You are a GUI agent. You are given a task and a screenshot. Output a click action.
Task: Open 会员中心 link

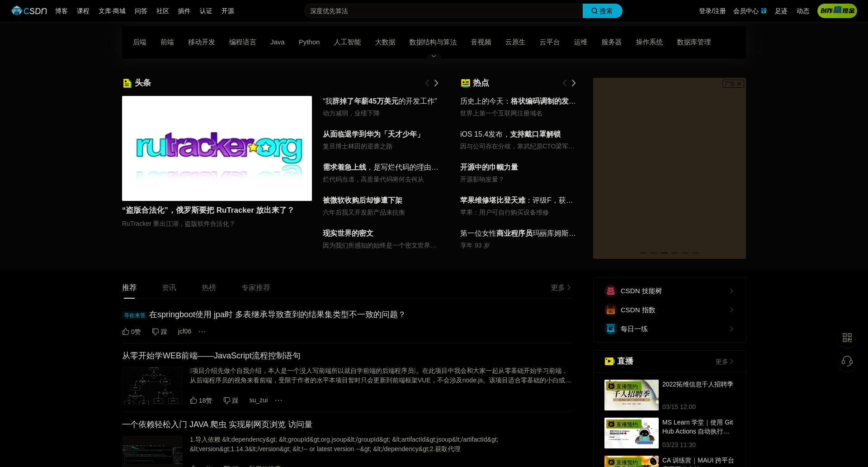click(746, 11)
